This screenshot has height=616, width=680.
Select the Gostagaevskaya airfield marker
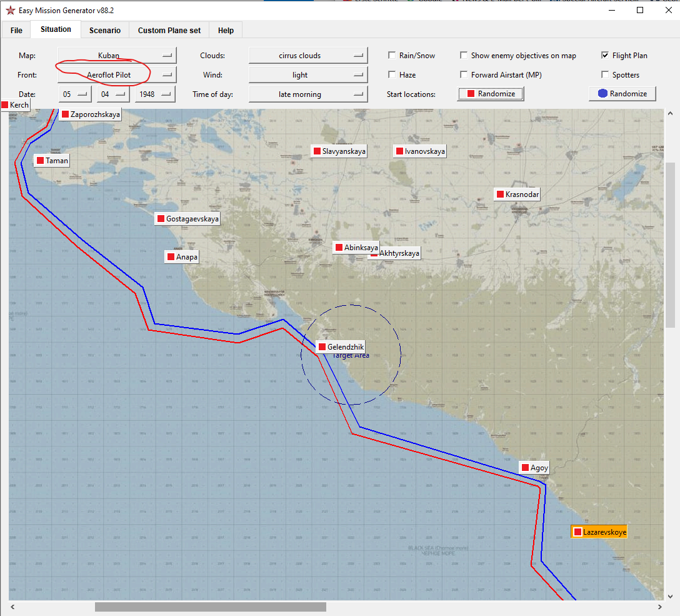click(x=161, y=219)
